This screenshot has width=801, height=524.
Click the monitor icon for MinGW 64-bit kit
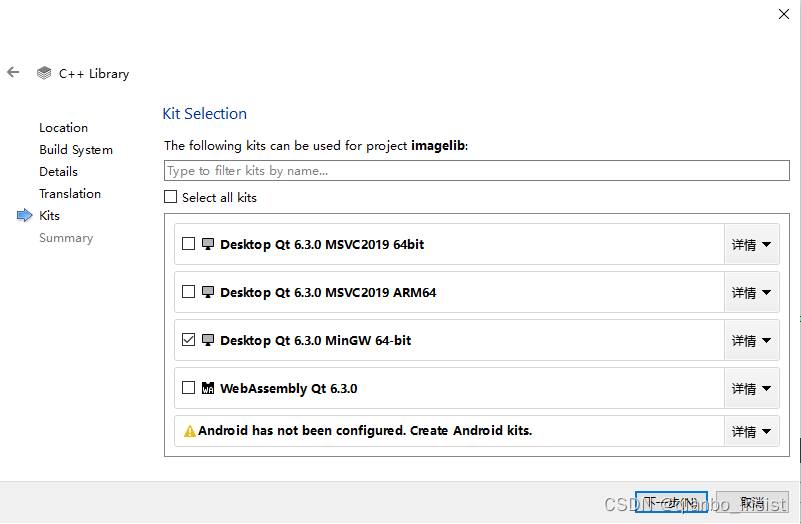tap(208, 340)
